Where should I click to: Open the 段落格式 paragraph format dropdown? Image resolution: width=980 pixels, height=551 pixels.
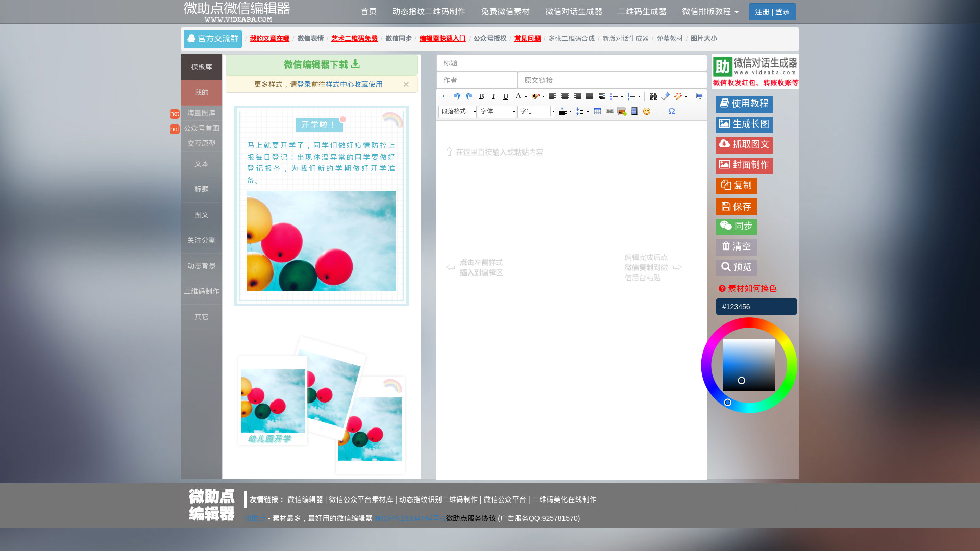457,111
